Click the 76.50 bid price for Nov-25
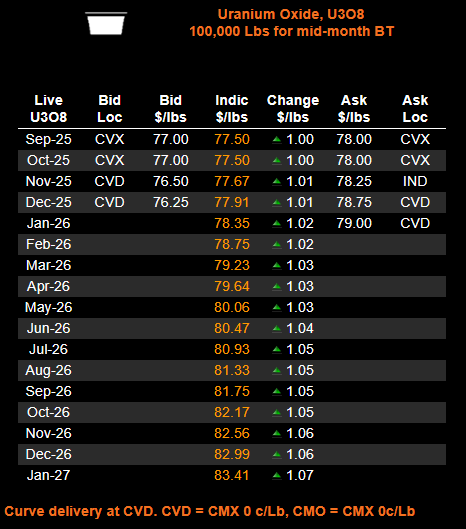The image size is (466, 529). pos(171,181)
